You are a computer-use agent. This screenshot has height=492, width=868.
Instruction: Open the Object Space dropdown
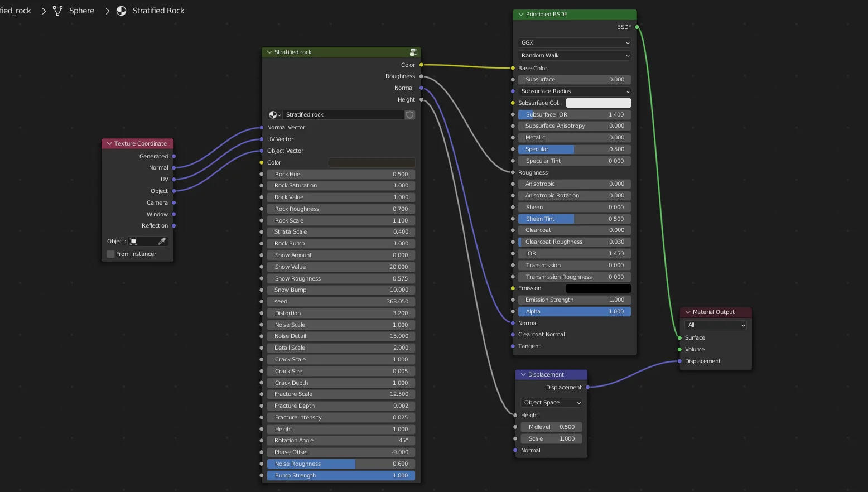[x=551, y=403]
